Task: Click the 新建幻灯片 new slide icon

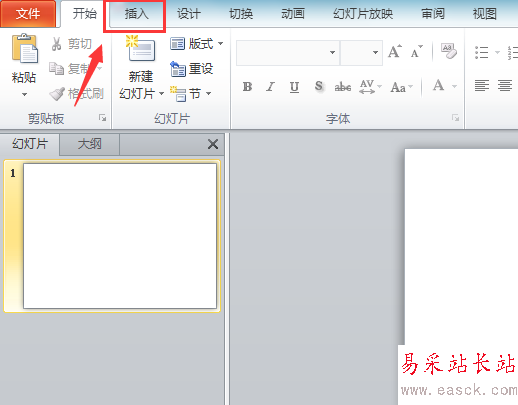Action: (141, 49)
